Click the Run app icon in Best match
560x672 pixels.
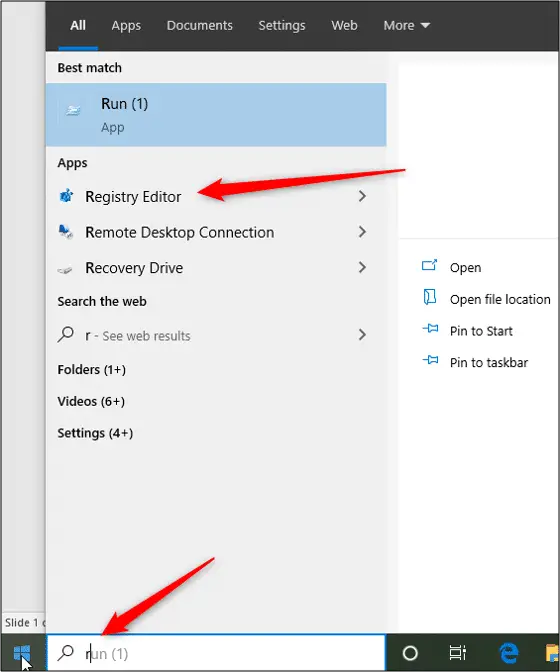(x=73, y=111)
